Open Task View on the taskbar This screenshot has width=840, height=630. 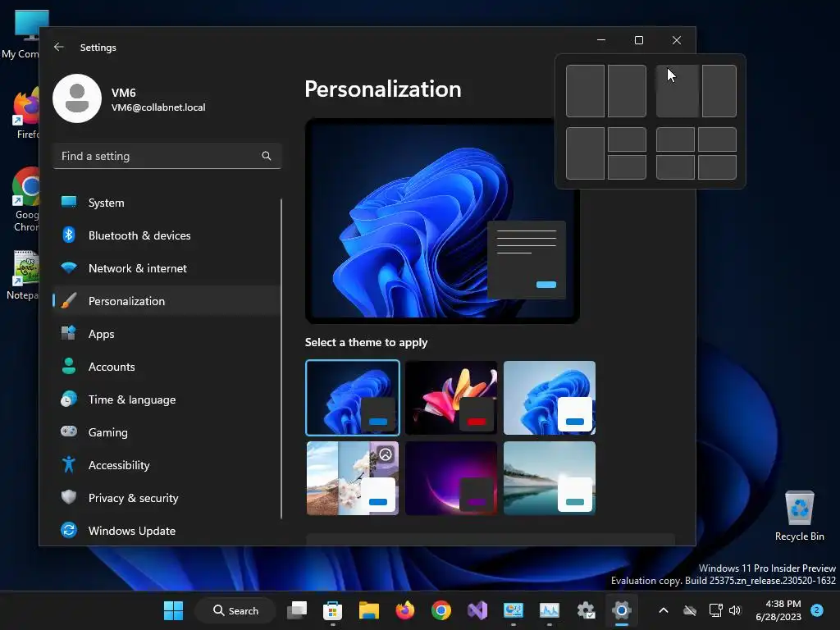297,610
